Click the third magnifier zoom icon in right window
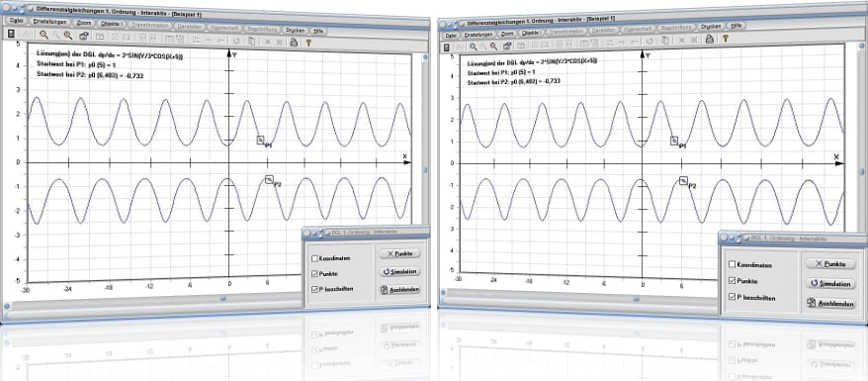The image size is (868, 381). (493, 46)
